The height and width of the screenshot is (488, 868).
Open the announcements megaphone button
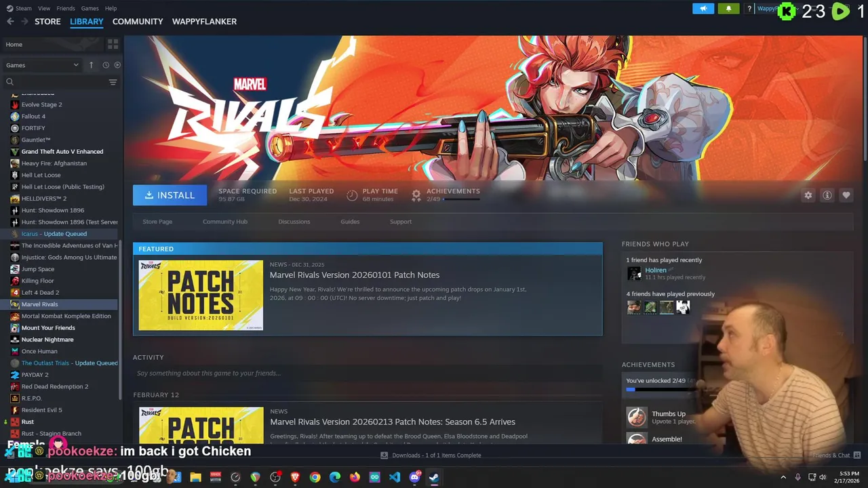[x=703, y=9]
